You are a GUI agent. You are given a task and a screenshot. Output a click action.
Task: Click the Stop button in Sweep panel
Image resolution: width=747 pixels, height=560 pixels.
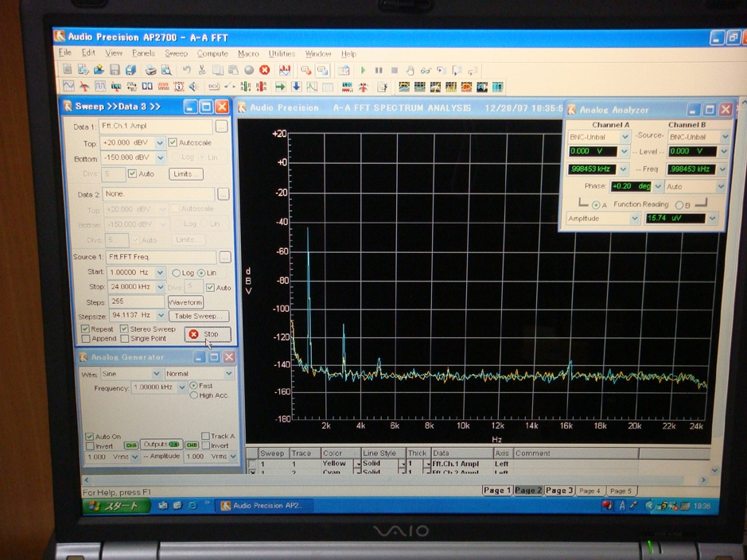pyautogui.click(x=208, y=334)
